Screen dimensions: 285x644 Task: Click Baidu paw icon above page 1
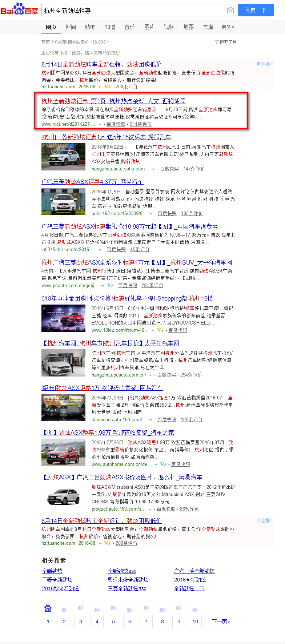click(48, 608)
